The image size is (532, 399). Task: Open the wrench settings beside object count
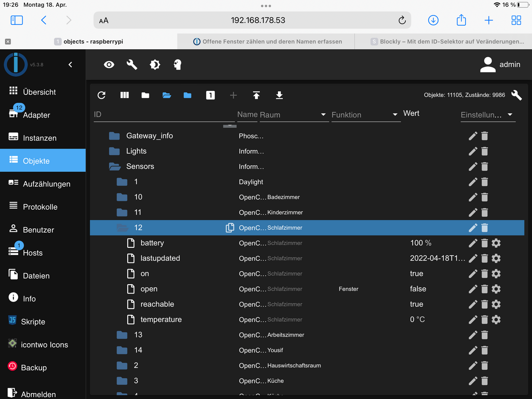[516, 95]
